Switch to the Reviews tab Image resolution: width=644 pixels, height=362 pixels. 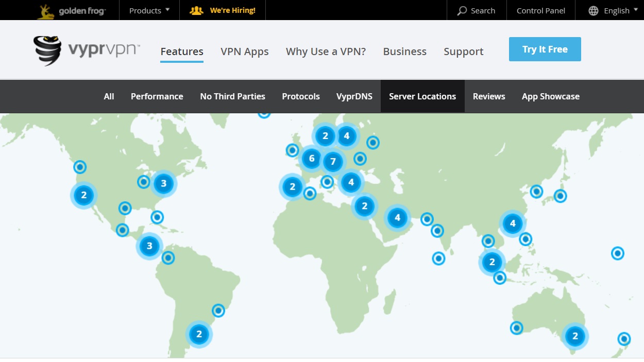point(489,96)
